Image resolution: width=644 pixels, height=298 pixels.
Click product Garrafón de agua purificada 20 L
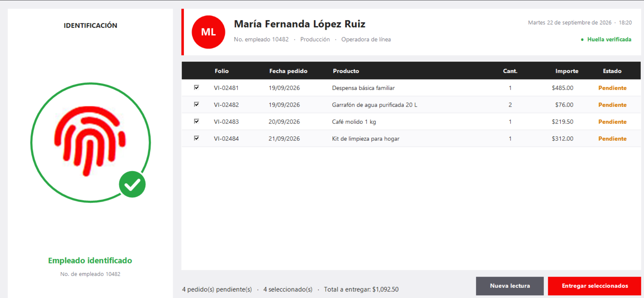[x=375, y=105]
